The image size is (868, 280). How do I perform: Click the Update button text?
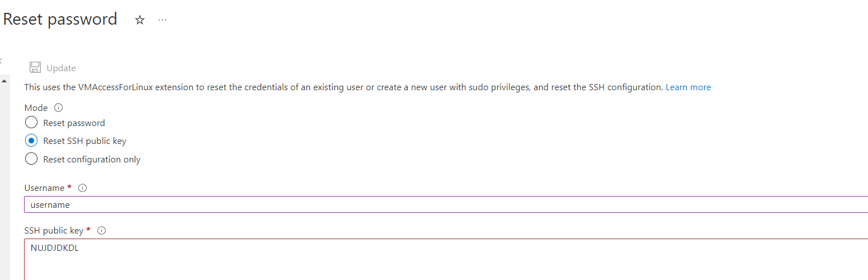coord(61,68)
